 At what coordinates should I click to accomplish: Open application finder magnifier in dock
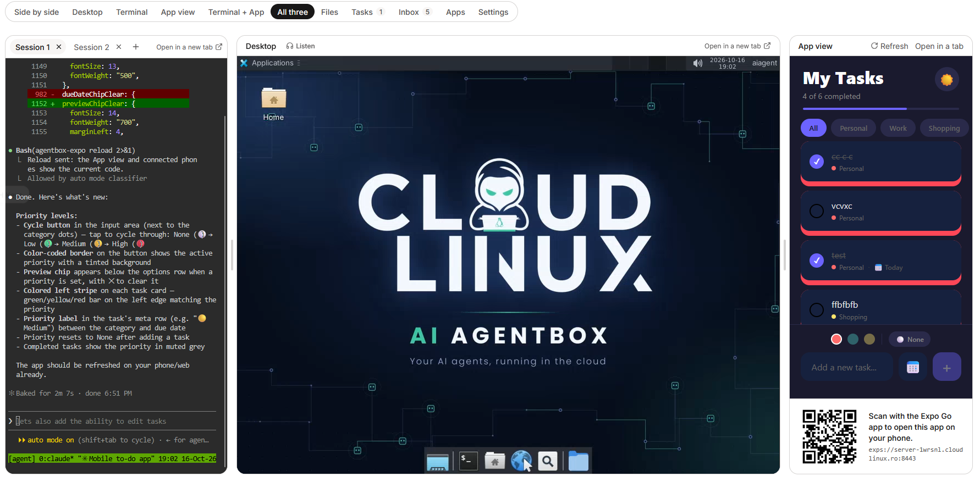click(548, 461)
